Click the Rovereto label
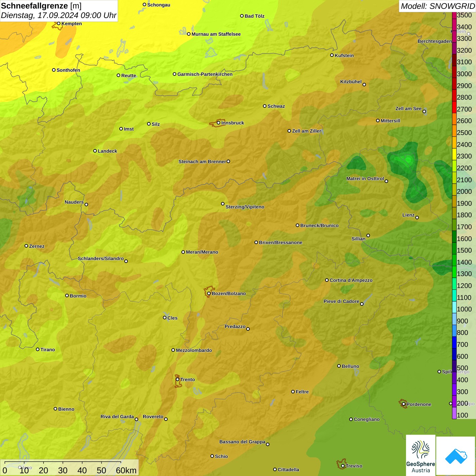This screenshot has height=476, width=476. [x=153, y=417]
